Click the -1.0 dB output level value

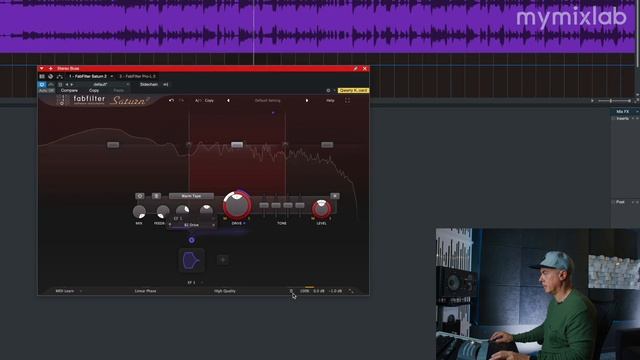click(x=336, y=291)
